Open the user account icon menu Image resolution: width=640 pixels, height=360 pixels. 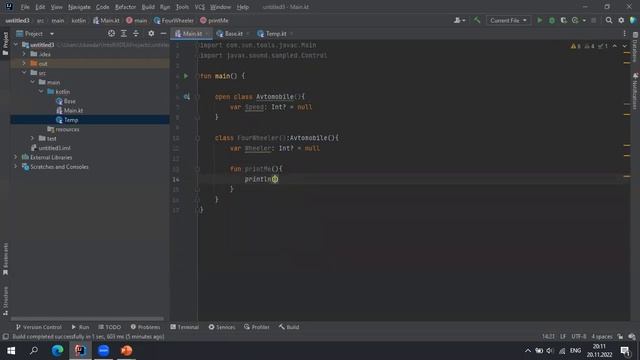(x=459, y=20)
